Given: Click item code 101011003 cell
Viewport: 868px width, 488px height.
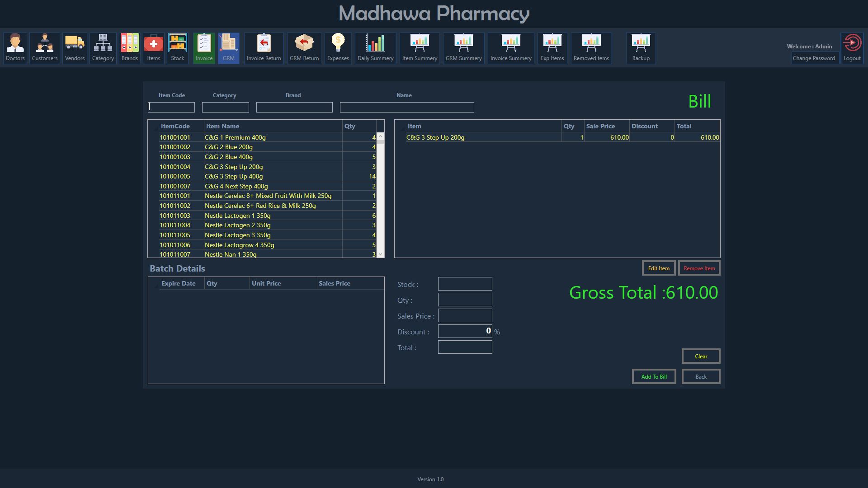Looking at the screenshot, I should (181, 216).
